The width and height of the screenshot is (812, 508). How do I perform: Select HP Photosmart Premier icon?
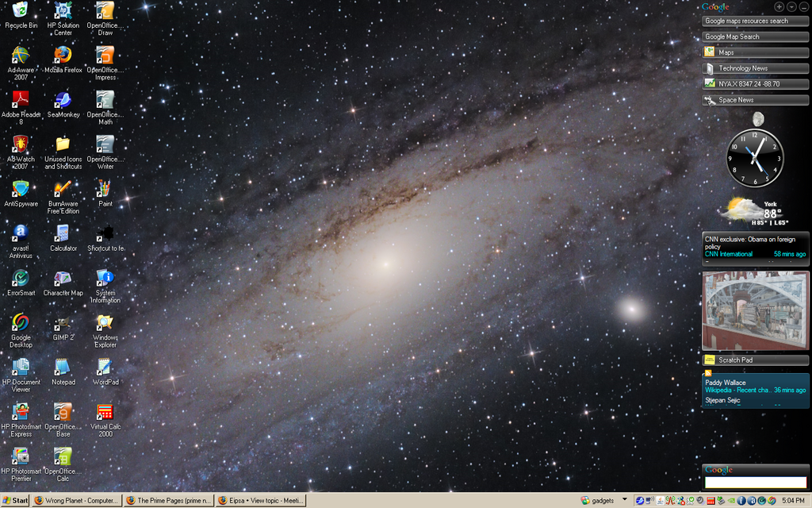pos(21,464)
